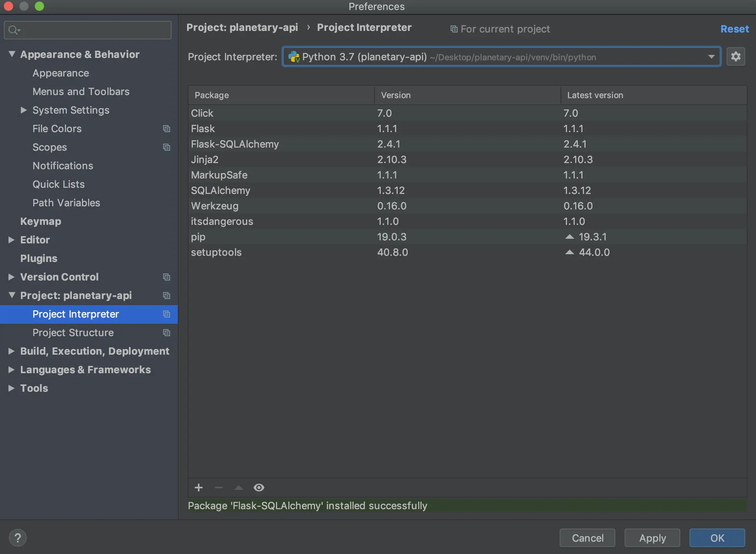756x554 pixels.
Task: Click the Reset link
Action: pyautogui.click(x=734, y=29)
